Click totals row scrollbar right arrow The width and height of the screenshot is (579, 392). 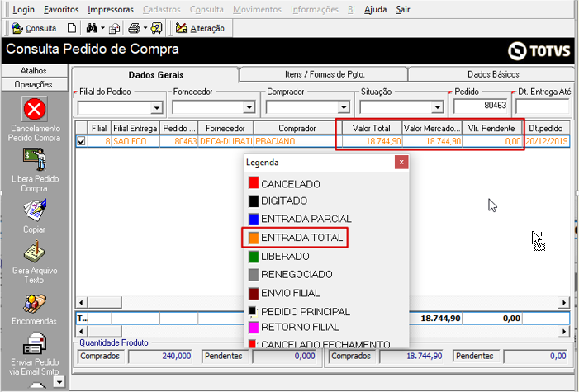(564, 331)
